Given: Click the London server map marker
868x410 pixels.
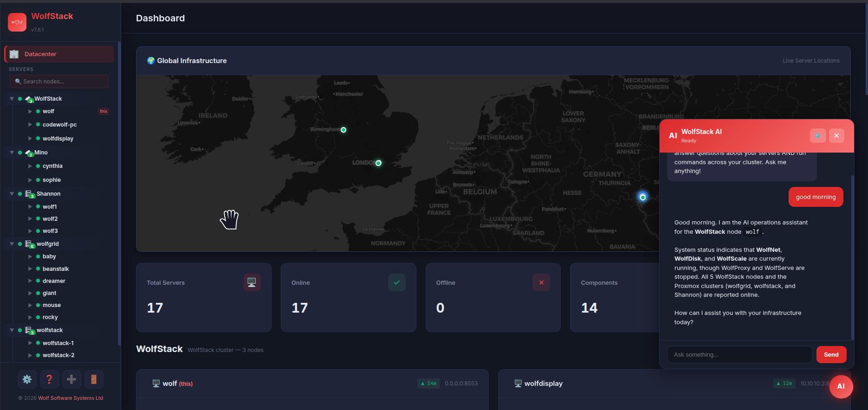Looking at the screenshot, I should (378, 163).
